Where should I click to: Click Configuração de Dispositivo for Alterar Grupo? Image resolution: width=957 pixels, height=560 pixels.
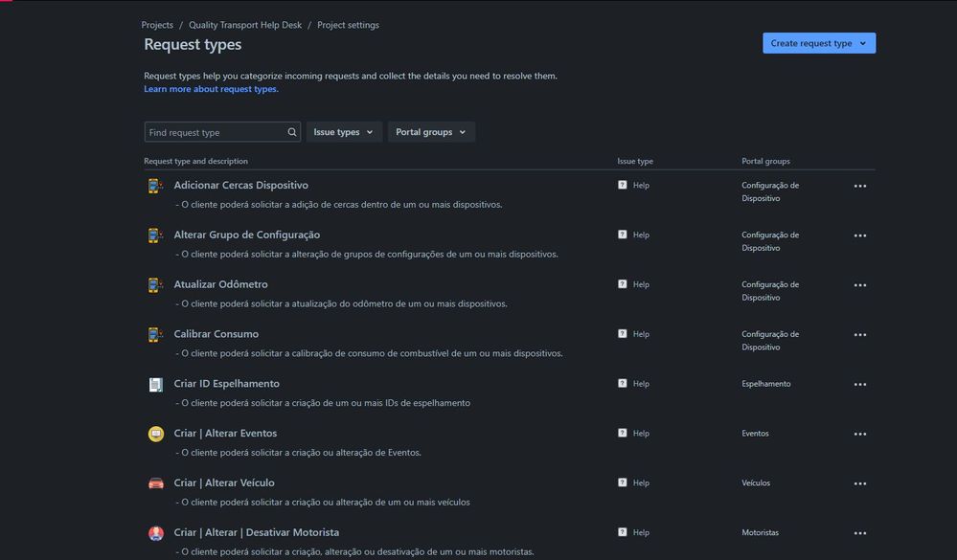[770, 241]
